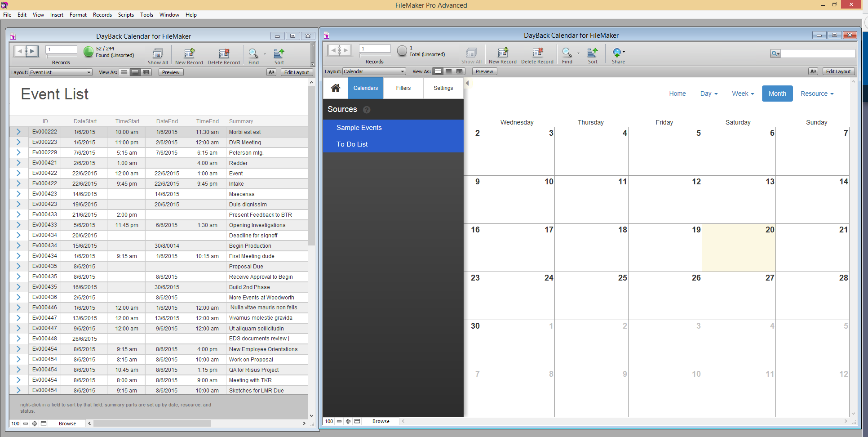The height and width of the screenshot is (437, 868).
Task: Click Preview button in Event List window
Action: [x=171, y=72]
